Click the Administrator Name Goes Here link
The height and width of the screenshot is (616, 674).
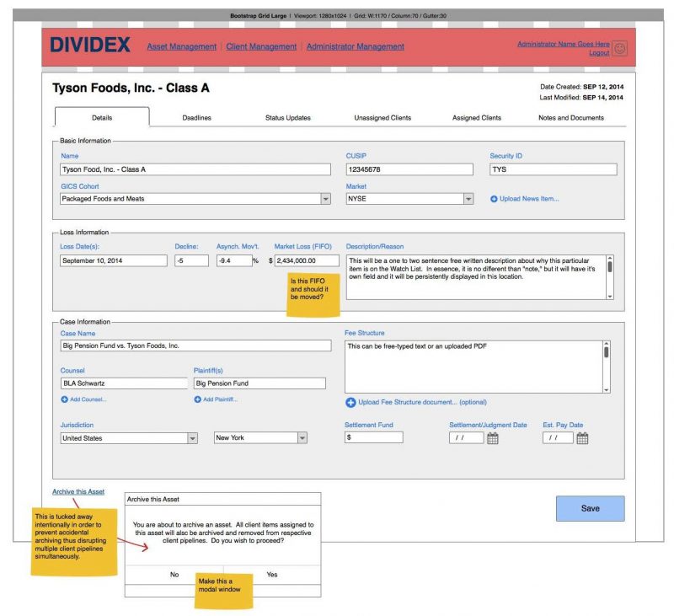pyautogui.click(x=564, y=44)
